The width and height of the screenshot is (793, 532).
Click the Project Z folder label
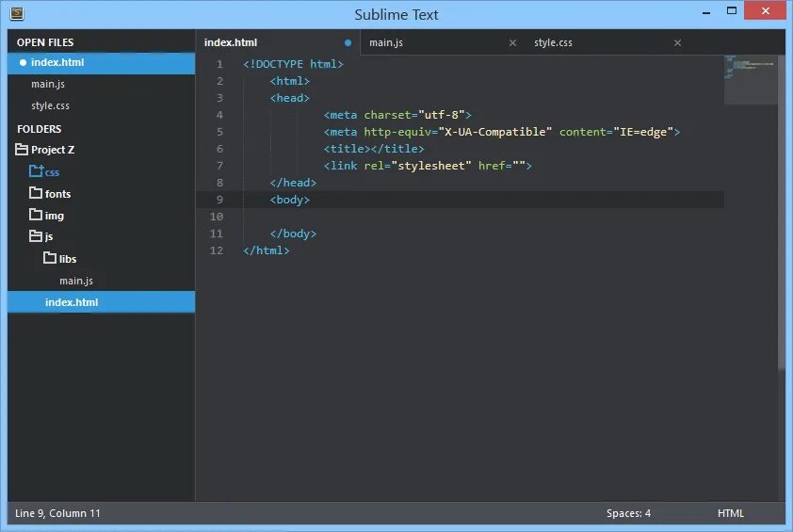click(x=53, y=150)
